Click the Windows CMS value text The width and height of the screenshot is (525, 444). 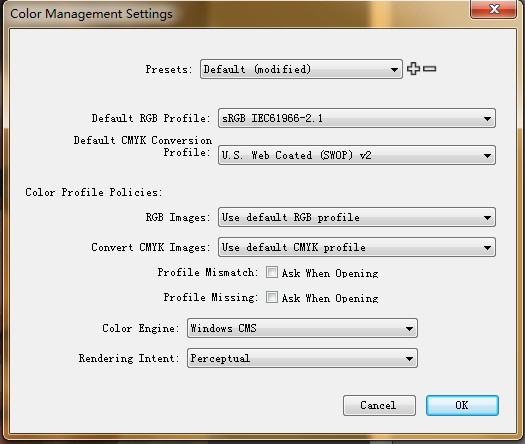[223, 328]
